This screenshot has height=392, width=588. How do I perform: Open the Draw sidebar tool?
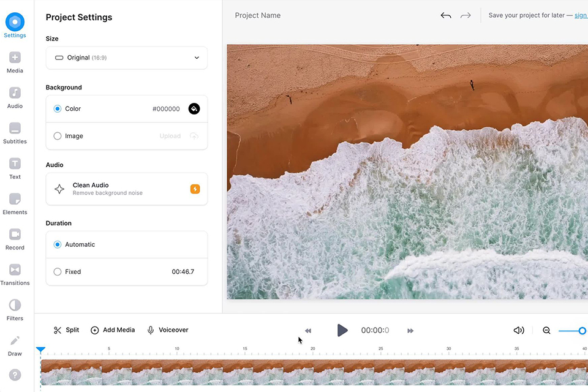pos(15,345)
